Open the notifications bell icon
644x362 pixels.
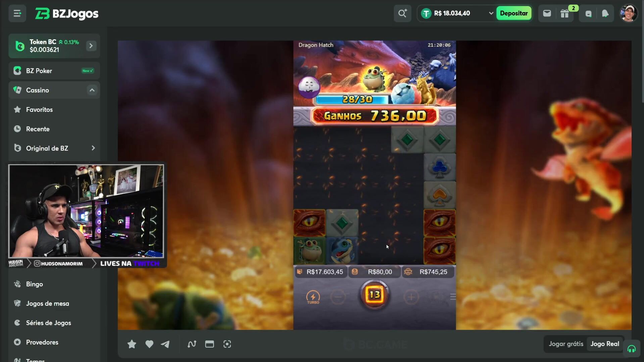click(605, 13)
